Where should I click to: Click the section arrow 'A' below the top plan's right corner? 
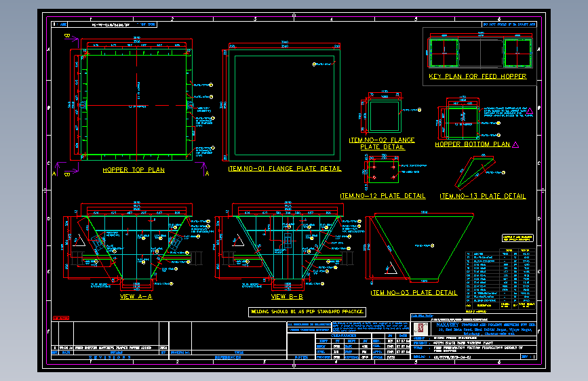tap(205, 169)
